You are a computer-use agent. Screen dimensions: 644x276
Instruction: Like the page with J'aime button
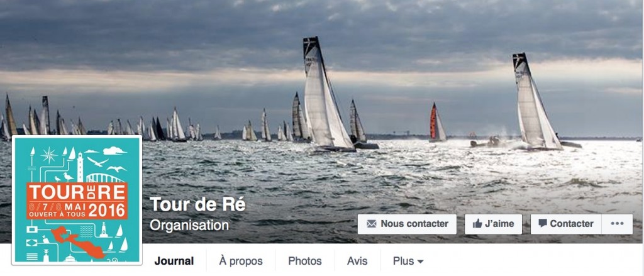[x=493, y=224]
